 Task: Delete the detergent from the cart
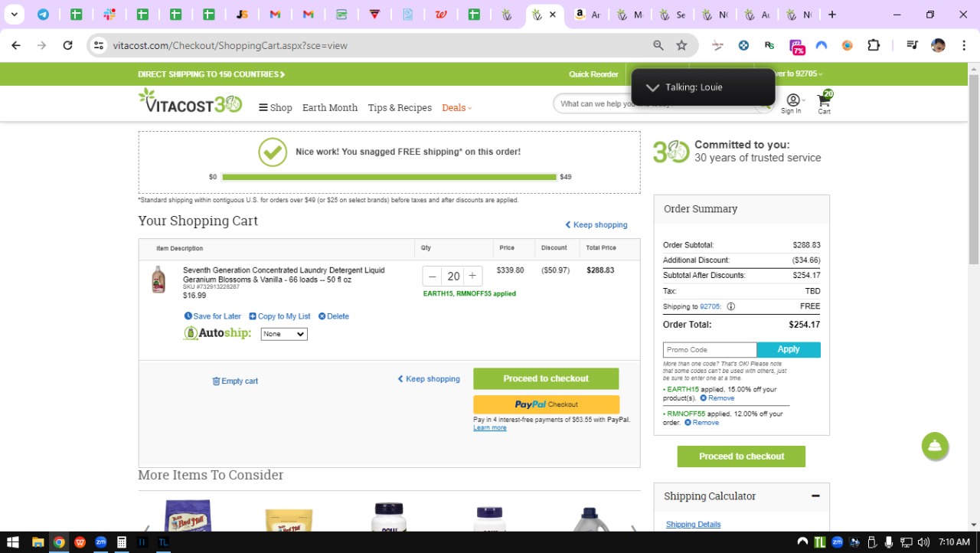point(334,316)
